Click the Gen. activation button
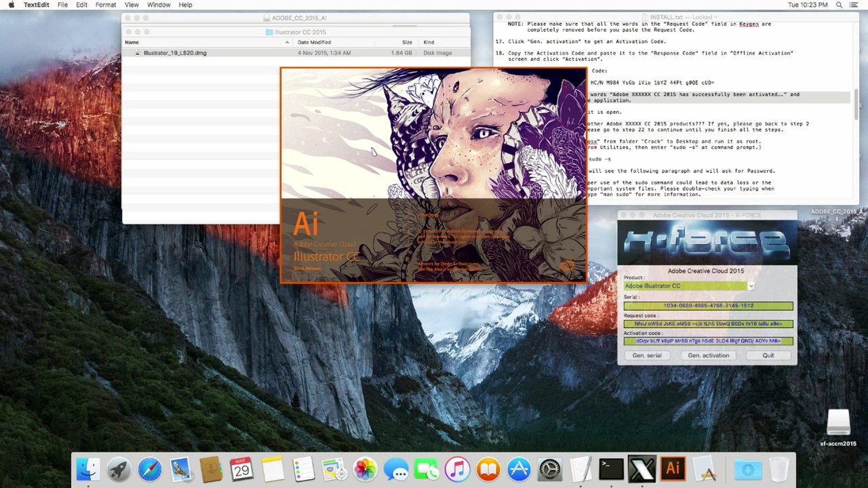Viewport: 868px width, 488px height. point(709,355)
